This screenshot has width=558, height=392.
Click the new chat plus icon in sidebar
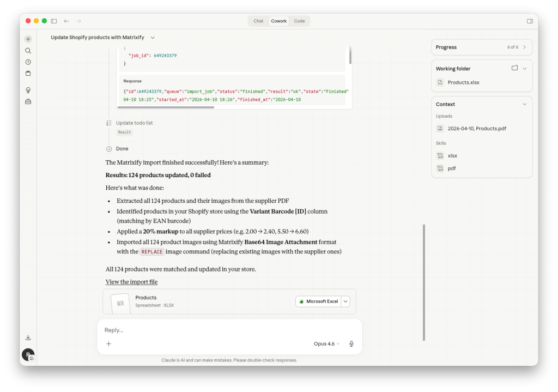point(28,39)
